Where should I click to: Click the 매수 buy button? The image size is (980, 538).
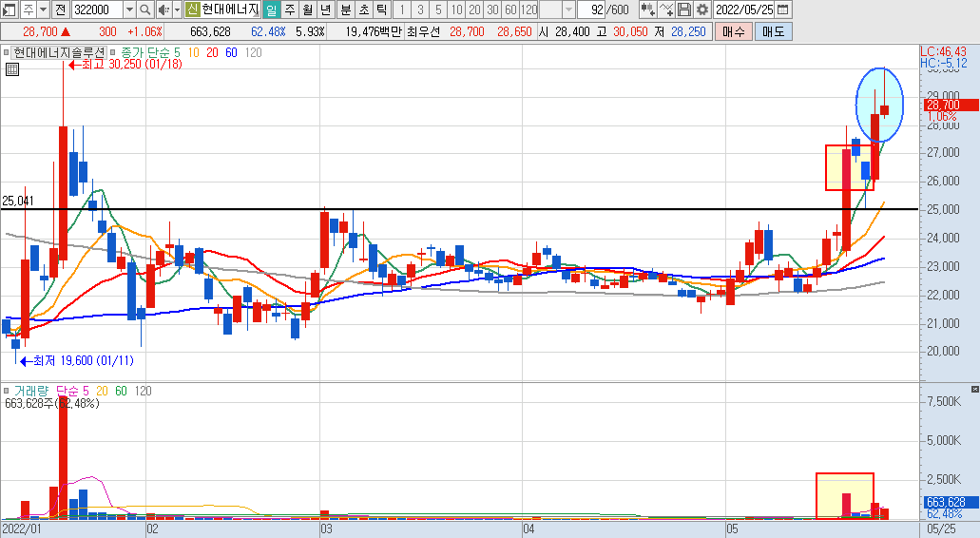(734, 31)
